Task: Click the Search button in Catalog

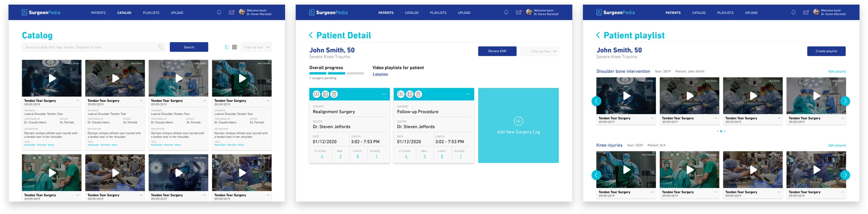Action: tap(189, 47)
